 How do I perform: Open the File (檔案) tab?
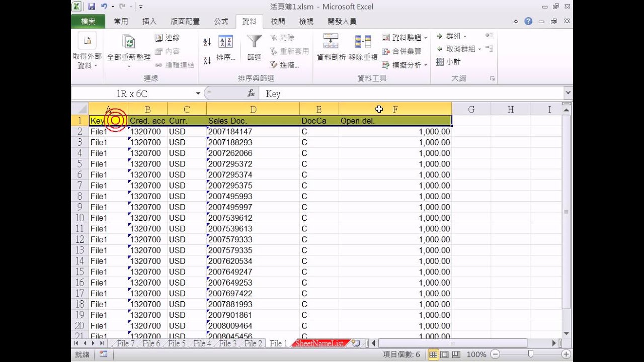tap(88, 21)
